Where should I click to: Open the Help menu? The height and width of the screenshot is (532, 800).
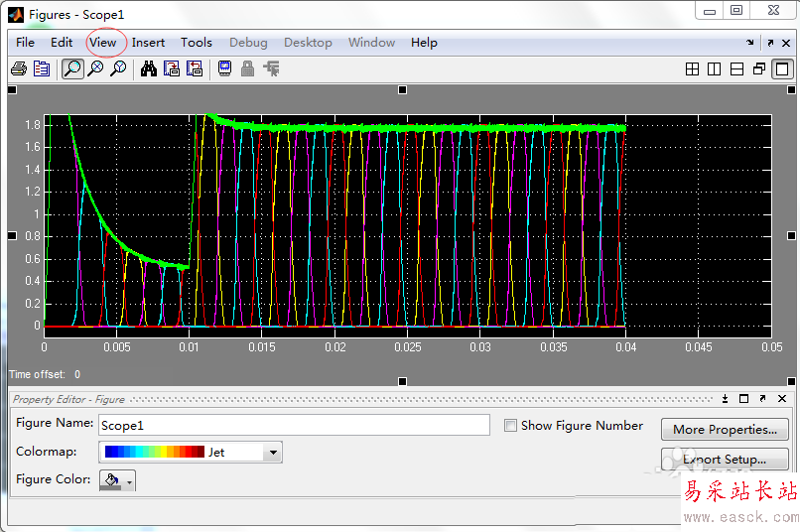coord(424,43)
